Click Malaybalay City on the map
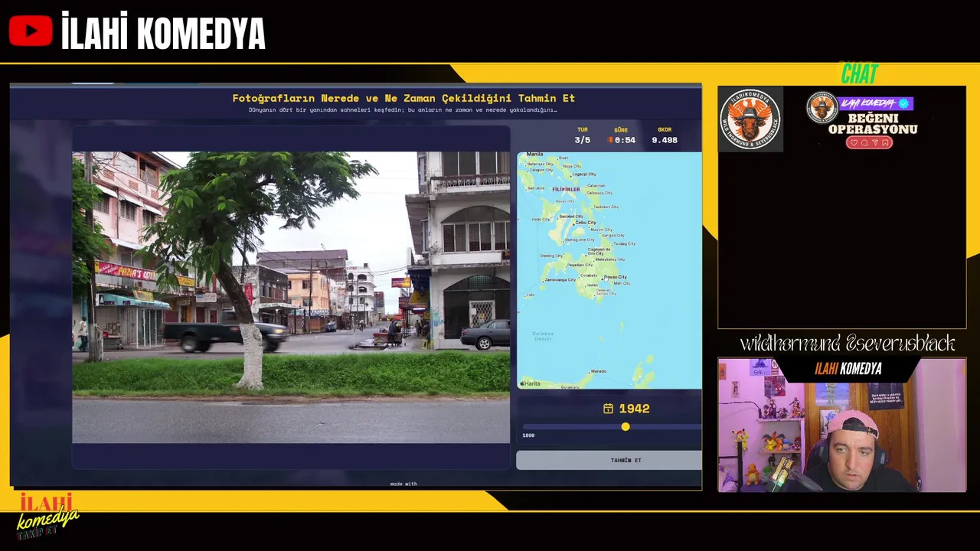Viewport: 980px width, 551px height. coord(610,259)
